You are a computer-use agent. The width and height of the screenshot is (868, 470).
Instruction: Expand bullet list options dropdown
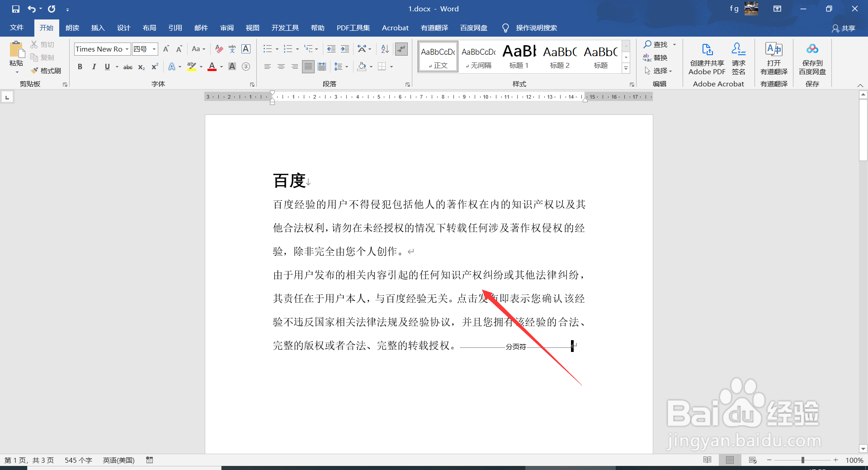click(277, 49)
